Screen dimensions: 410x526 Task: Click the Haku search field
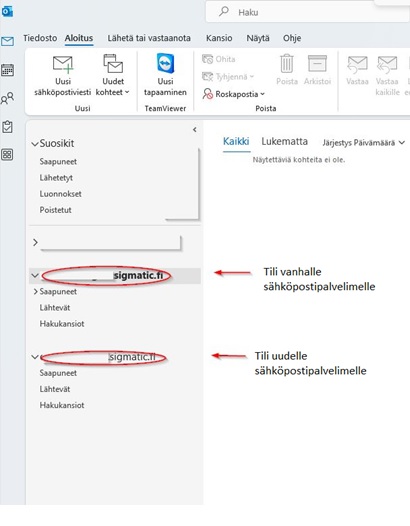tap(308, 12)
